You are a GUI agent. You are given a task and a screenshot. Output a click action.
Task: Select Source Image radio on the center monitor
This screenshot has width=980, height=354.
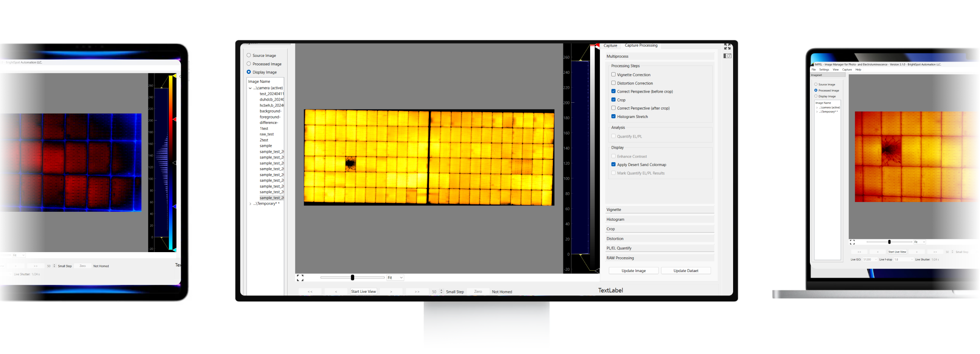pyautogui.click(x=249, y=55)
